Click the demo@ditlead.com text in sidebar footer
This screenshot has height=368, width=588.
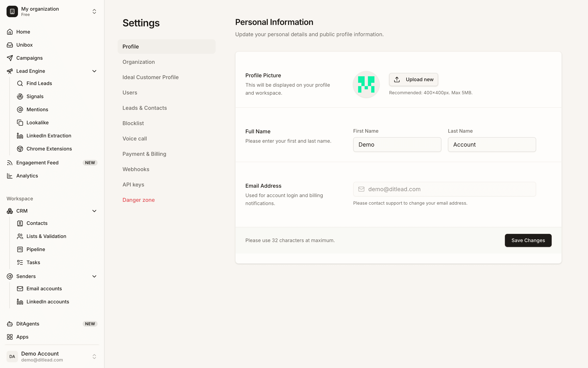tap(42, 360)
